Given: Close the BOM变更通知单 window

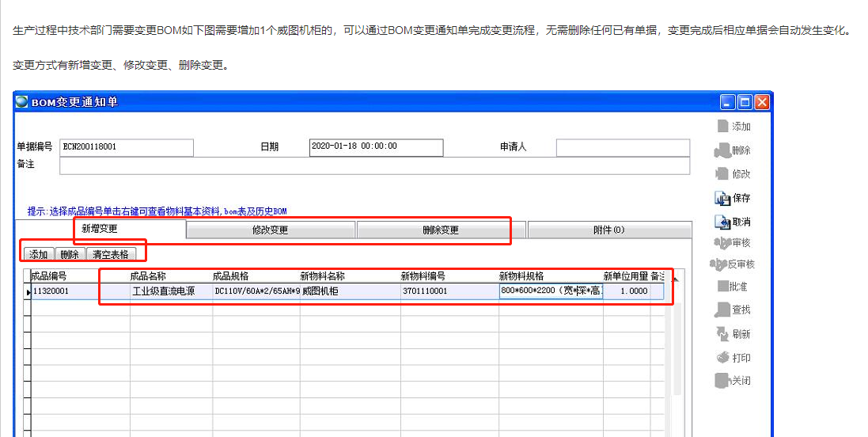Looking at the screenshot, I should point(762,102).
